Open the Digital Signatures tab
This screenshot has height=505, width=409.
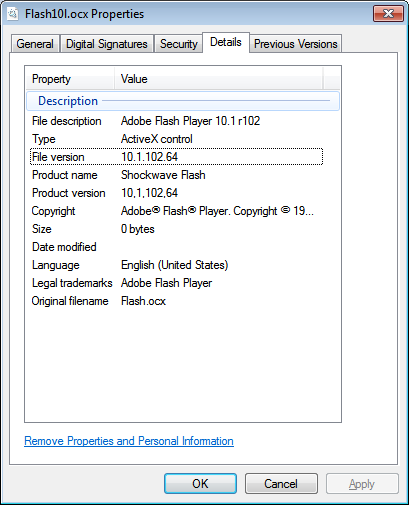(107, 44)
